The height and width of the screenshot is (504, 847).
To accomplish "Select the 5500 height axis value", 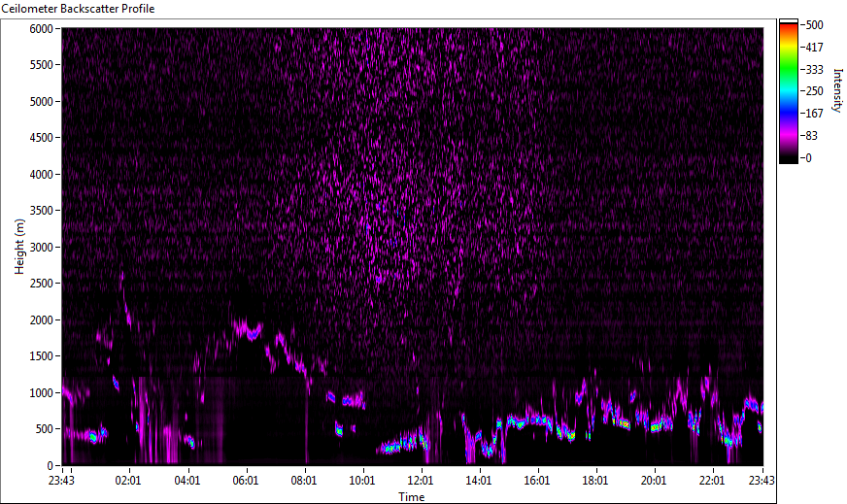I will click(41, 65).
